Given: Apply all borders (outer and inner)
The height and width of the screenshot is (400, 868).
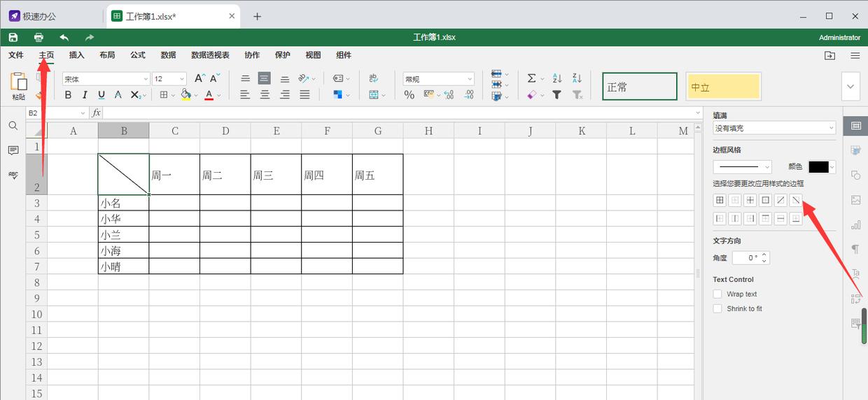Looking at the screenshot, I should [x=720, y=200].
